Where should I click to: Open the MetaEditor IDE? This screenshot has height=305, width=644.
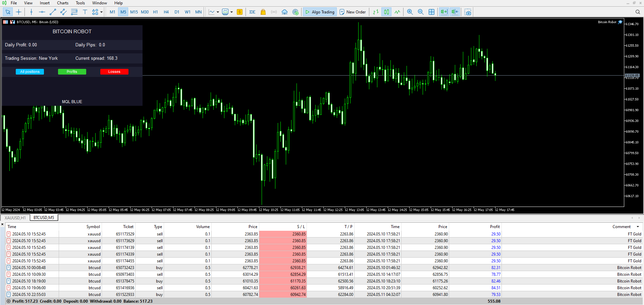click(x=252, y=12)
